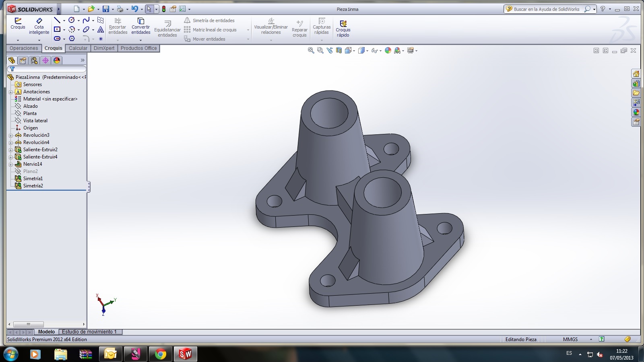The image size is (644, 362).
Task: Switch to the Operaciones tab
Action: point(24,48)
